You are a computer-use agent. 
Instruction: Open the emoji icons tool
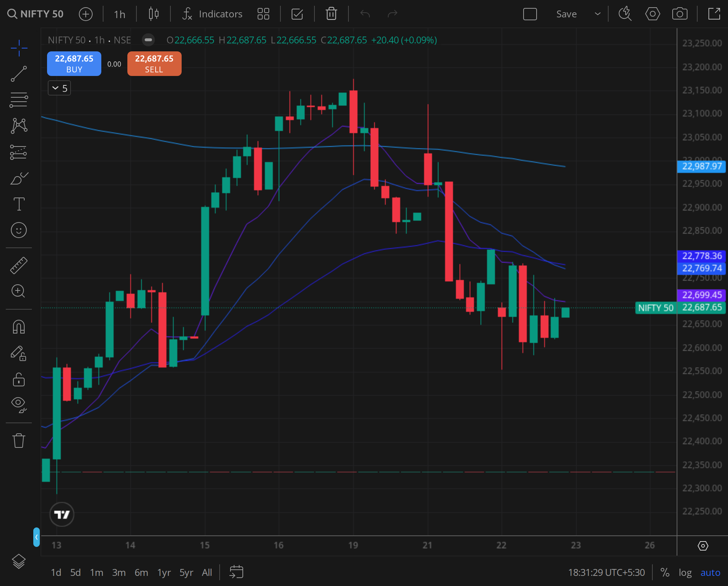[19, 230]
